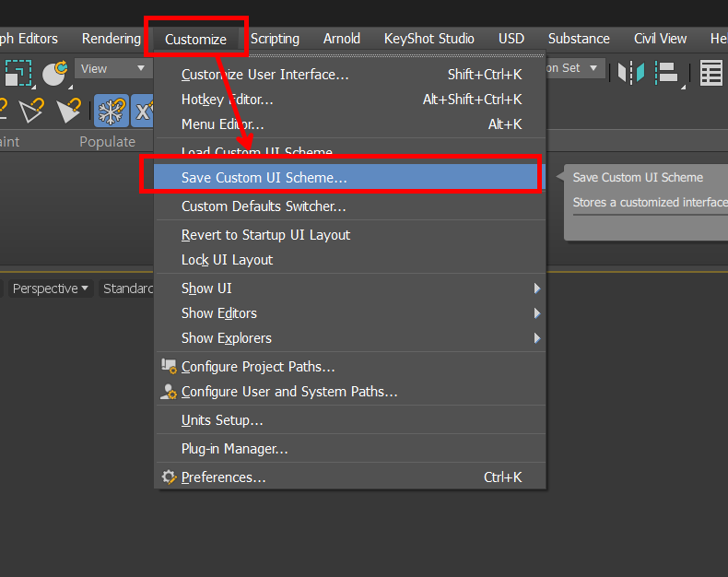Open the Hotkey Editor...
Image resolution: width=728 pixels, height=577 pixels.
pos(350,100)
